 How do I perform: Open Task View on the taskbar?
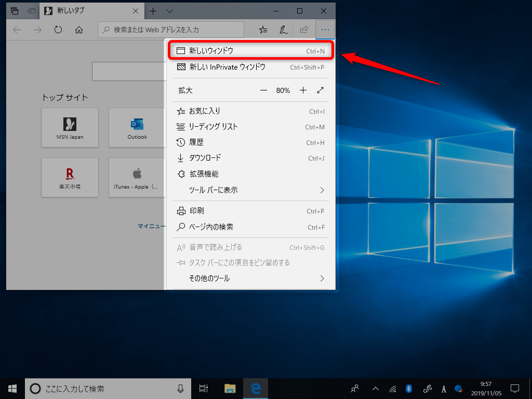click(203, 388)
